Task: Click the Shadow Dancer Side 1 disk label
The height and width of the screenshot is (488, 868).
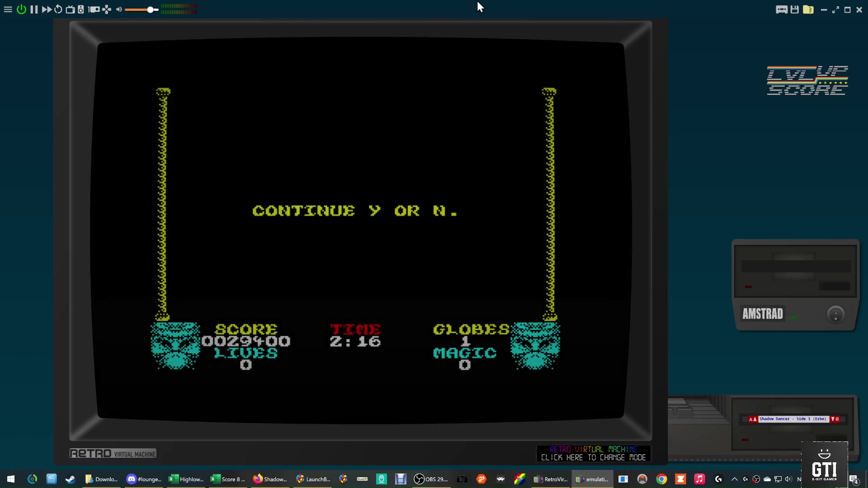Action: coord(793,419)
